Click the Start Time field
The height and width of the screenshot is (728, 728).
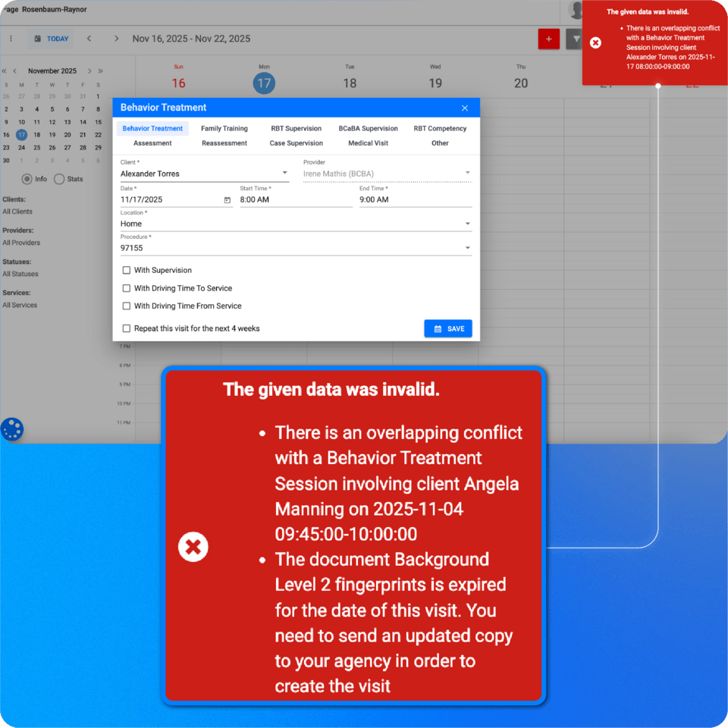(x=296, y=200)
